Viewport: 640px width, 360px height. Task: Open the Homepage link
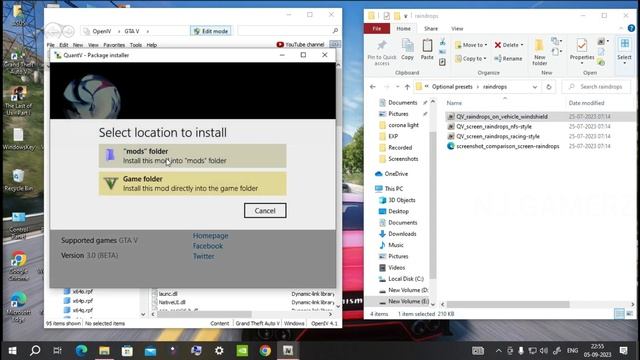(210, 236)
